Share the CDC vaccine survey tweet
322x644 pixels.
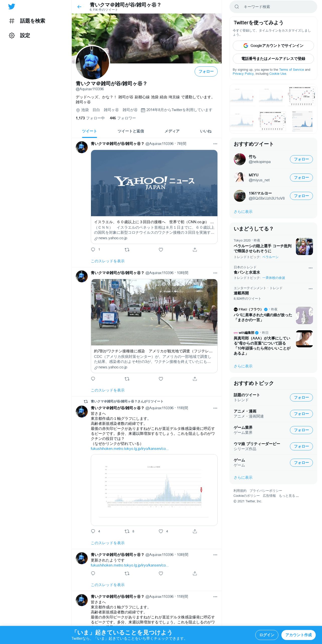pyautogui.click(x=195, y=379)
